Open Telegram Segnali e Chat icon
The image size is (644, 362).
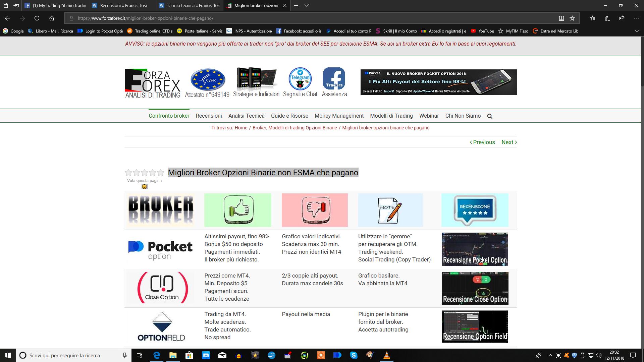pos(300,82)
